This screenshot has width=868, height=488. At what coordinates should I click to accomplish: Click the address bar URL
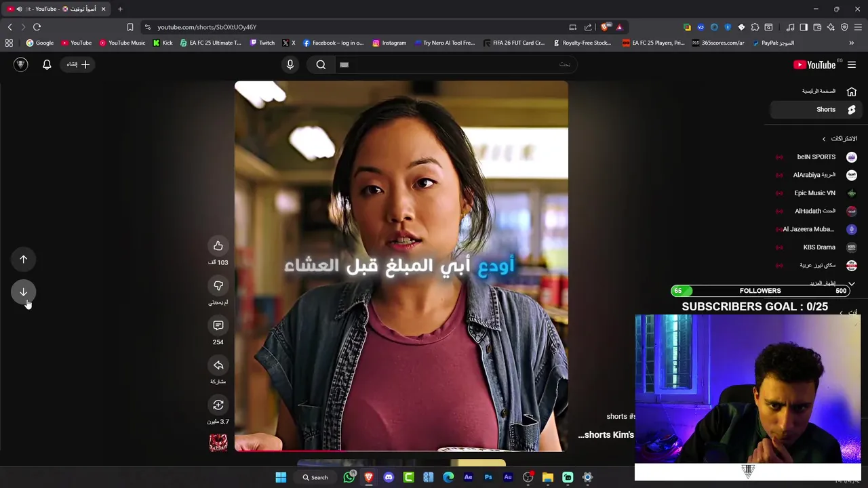(x=207, y=27)
